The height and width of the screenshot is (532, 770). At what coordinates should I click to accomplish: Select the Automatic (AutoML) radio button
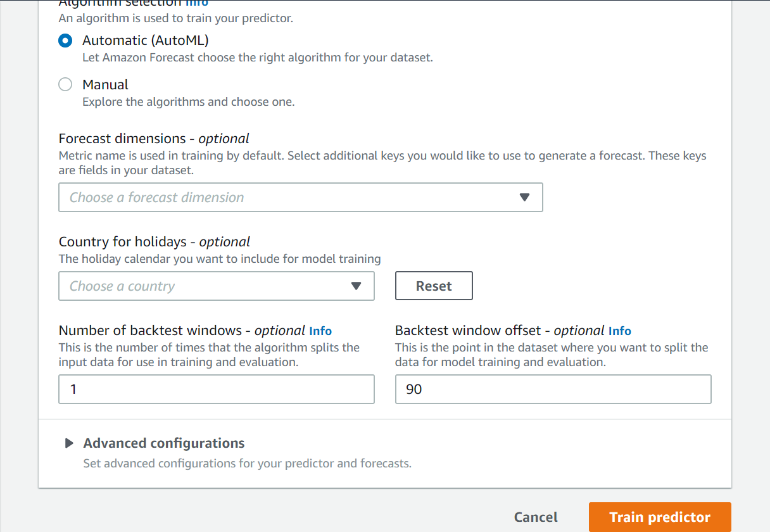pos(65,41)
